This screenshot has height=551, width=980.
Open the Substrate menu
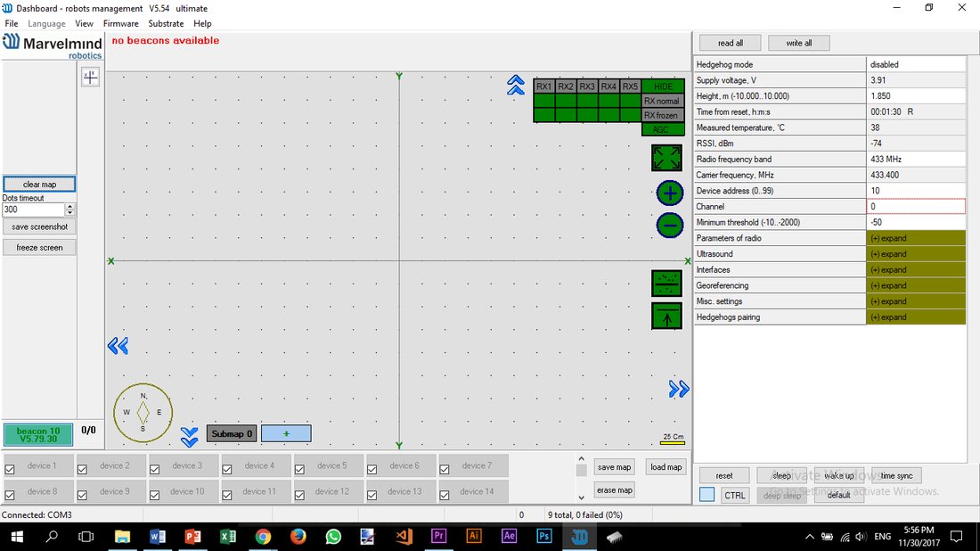[166, 23]
